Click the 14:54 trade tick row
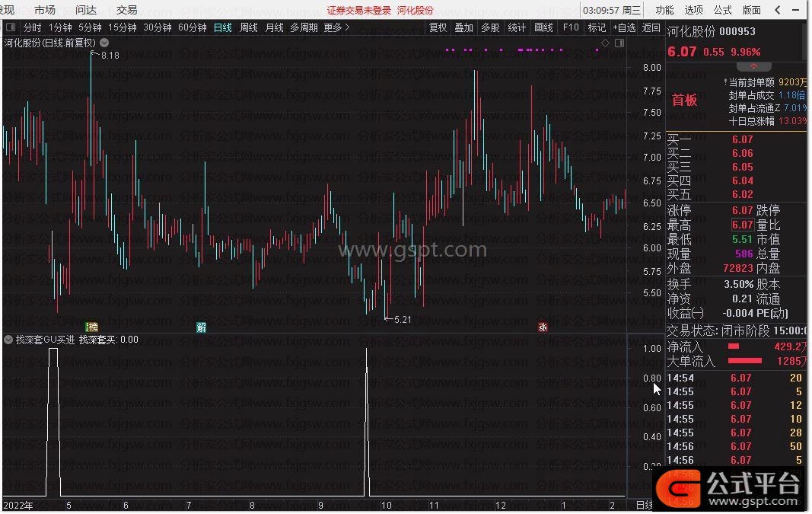Viewport: 812px width, 514px height. tap(736, 378)
